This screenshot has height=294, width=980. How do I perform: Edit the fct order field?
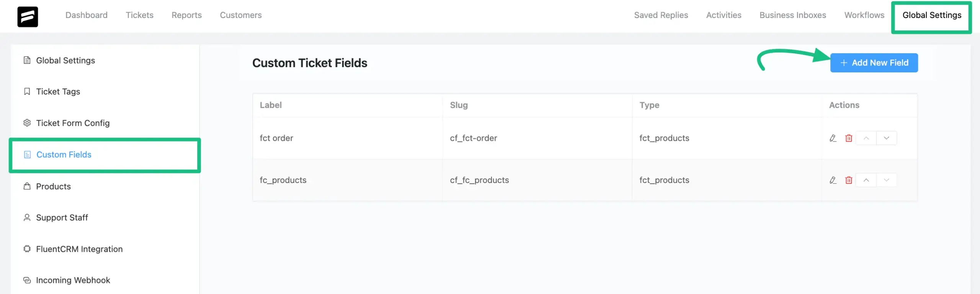[833, 138]
